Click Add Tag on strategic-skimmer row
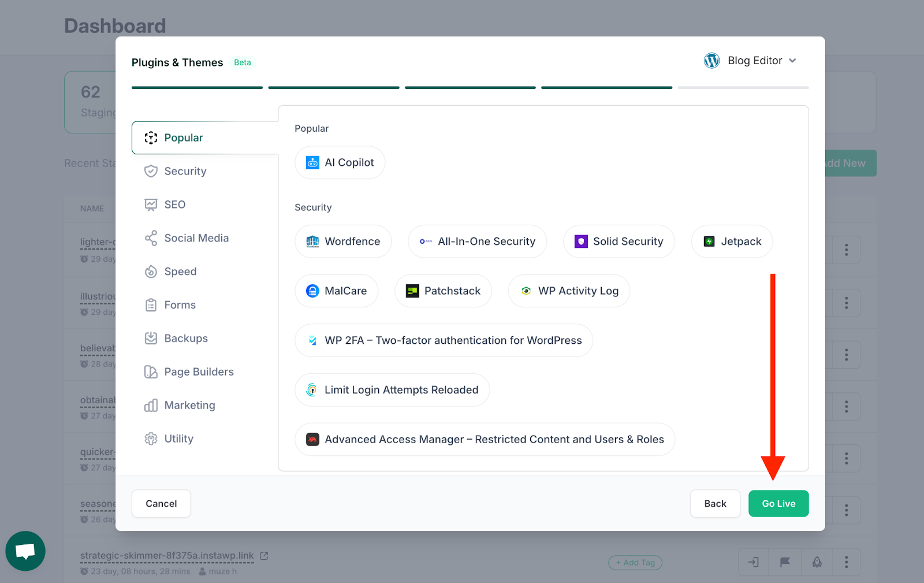Screen dimensions: 924x583 [635, 563]
